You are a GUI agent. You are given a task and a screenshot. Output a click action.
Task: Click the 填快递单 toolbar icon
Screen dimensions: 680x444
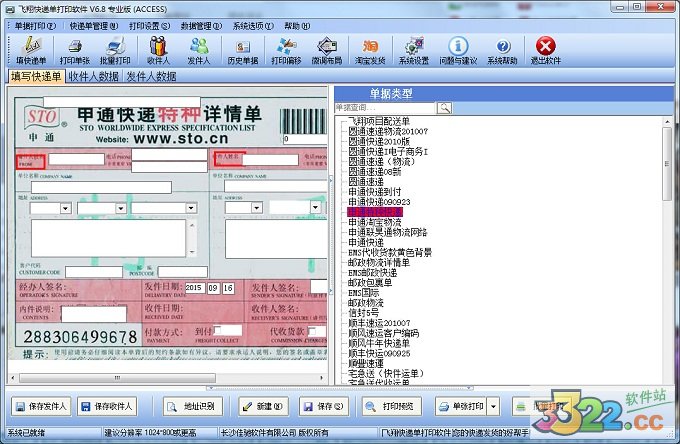(32, 48)
